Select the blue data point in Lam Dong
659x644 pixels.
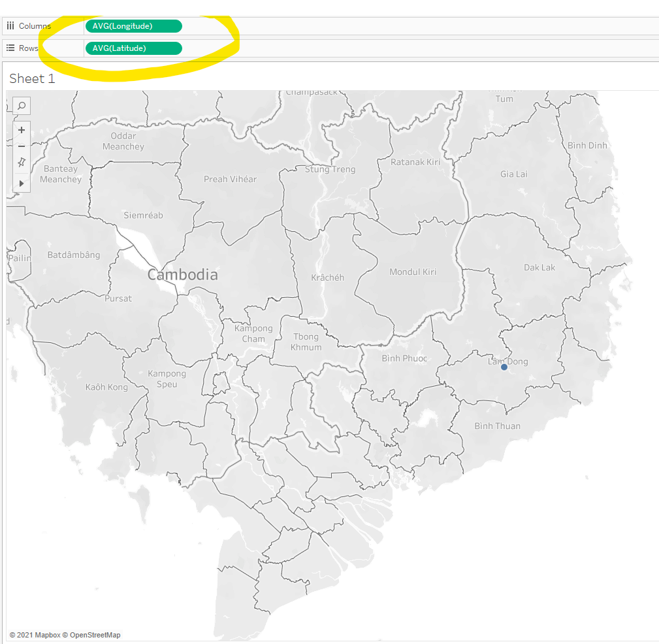pyautogui.click(x=504, y=367)
